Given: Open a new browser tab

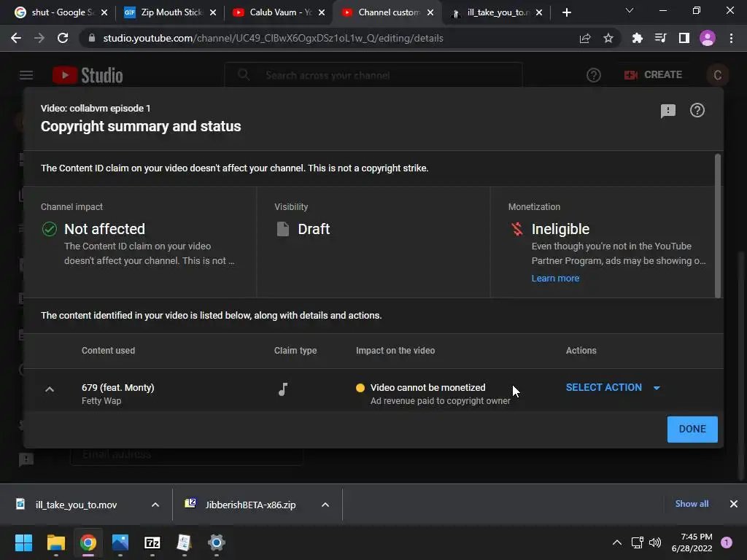Looking at the screenshot, I should pos(566,12).
